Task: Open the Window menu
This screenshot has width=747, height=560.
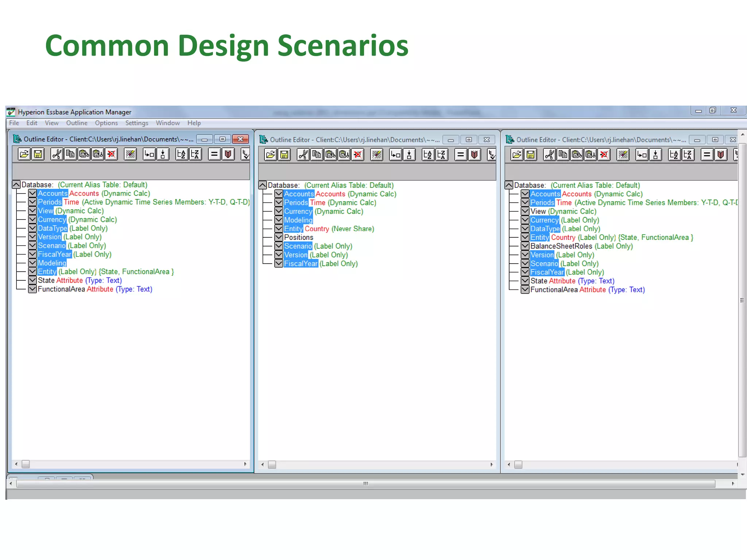Action: 168,123
